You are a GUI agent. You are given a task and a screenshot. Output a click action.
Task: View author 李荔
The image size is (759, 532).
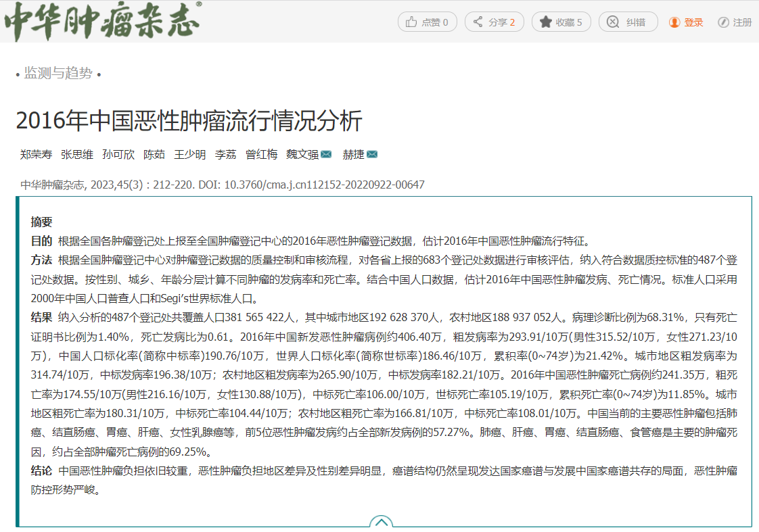coord(225,154)
